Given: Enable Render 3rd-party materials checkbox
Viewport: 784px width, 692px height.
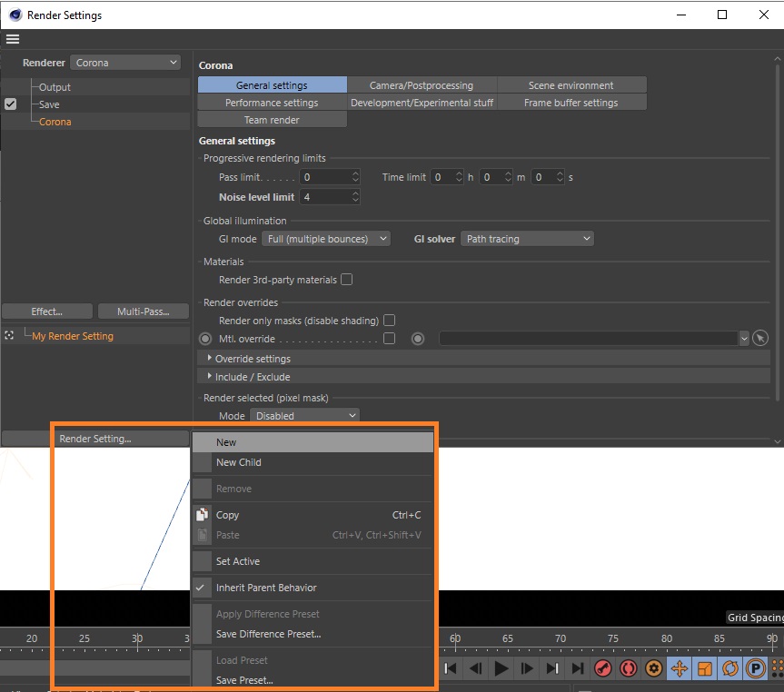Looking at the screenshot, I should tap(346, 280).
